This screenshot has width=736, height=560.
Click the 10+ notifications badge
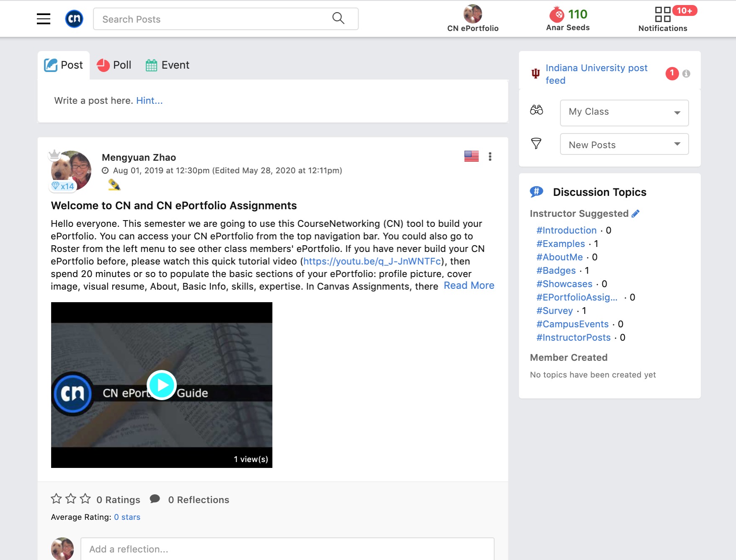(x=684, y=10)
